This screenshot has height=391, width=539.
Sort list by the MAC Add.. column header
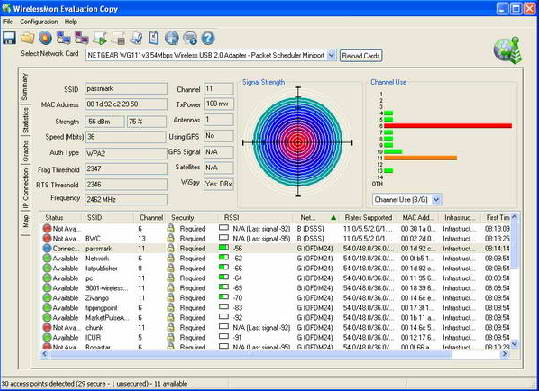[x=419, y=218]
